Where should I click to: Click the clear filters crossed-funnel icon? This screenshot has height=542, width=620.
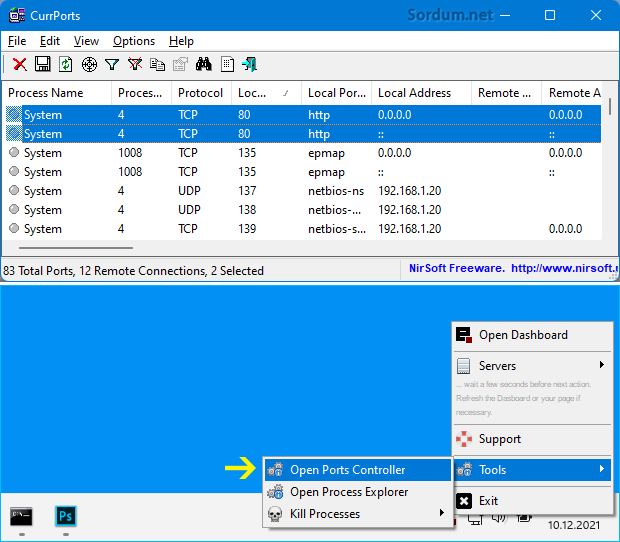click(x=135, y=64)
